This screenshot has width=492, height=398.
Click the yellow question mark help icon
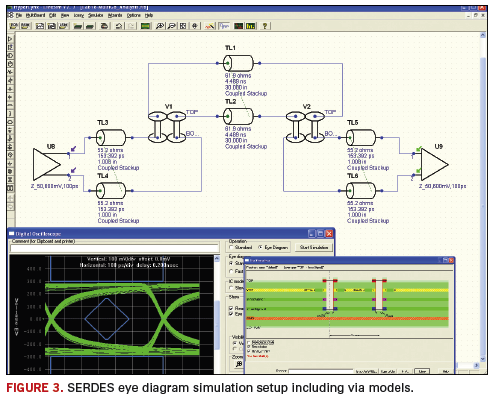[x=265, y=26]
